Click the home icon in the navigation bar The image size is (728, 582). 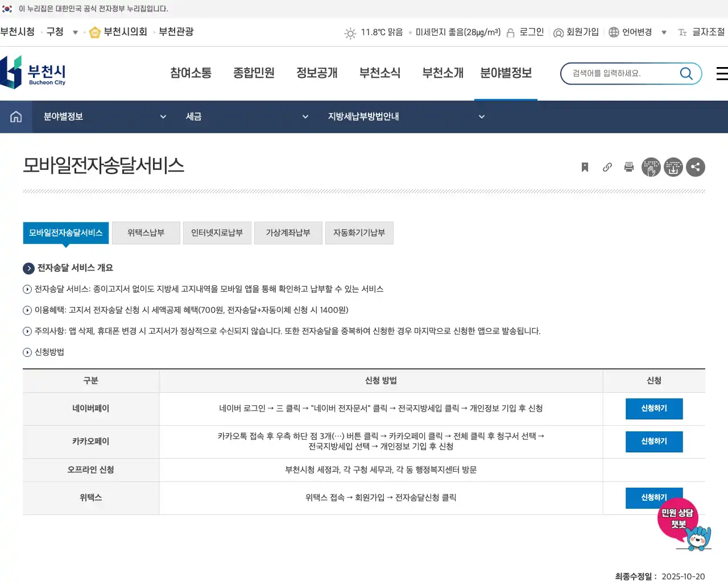click(15, 117)
